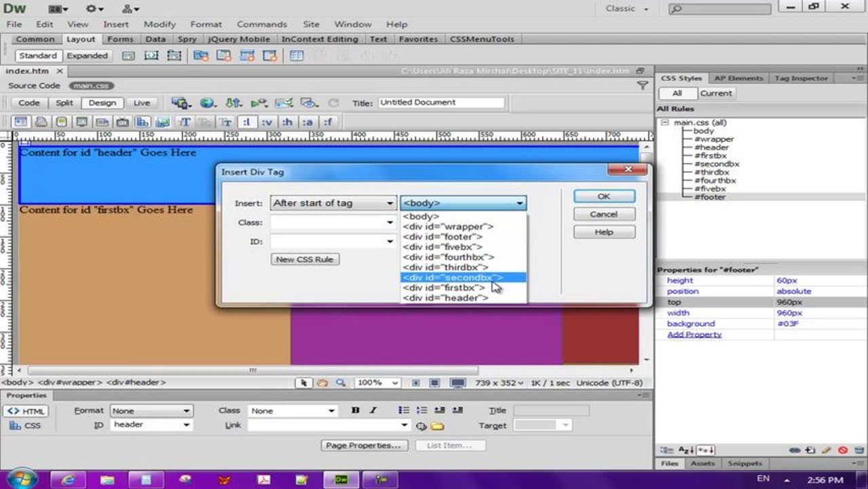Click the :h hover style toolbar button

pyautogui.click(x=287, y=122)
